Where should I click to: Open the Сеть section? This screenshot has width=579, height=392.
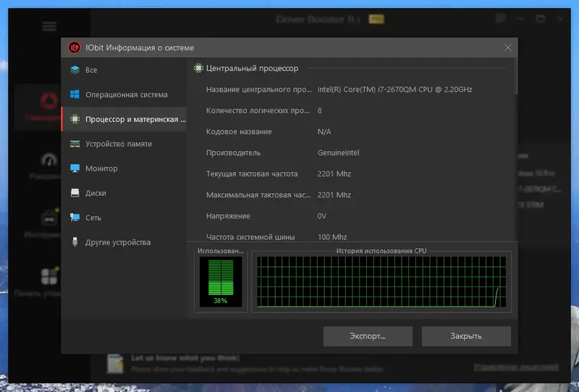click(124, 218)
